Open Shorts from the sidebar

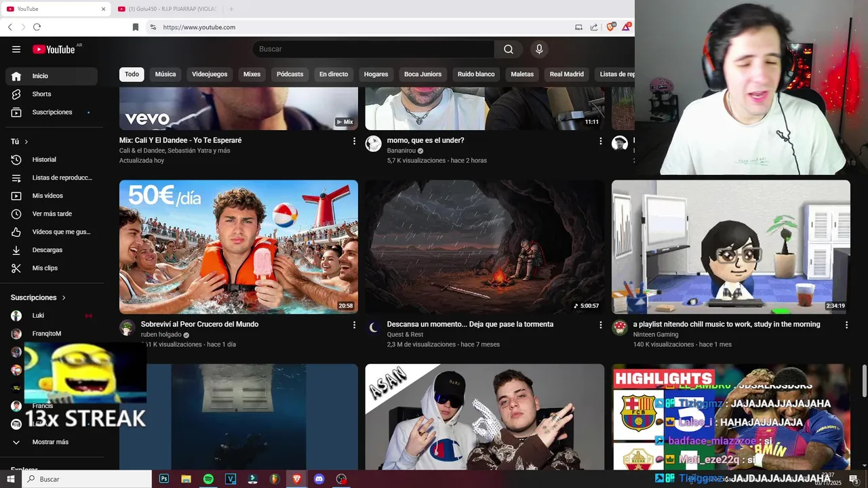pyautogui.click(x=52, y=94)
